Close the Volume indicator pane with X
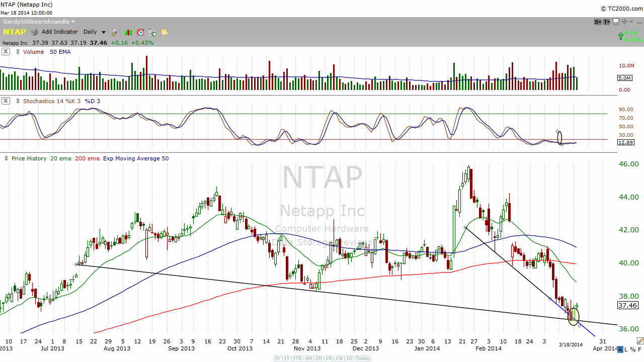 pyautogui.click(x=6, y=51)
